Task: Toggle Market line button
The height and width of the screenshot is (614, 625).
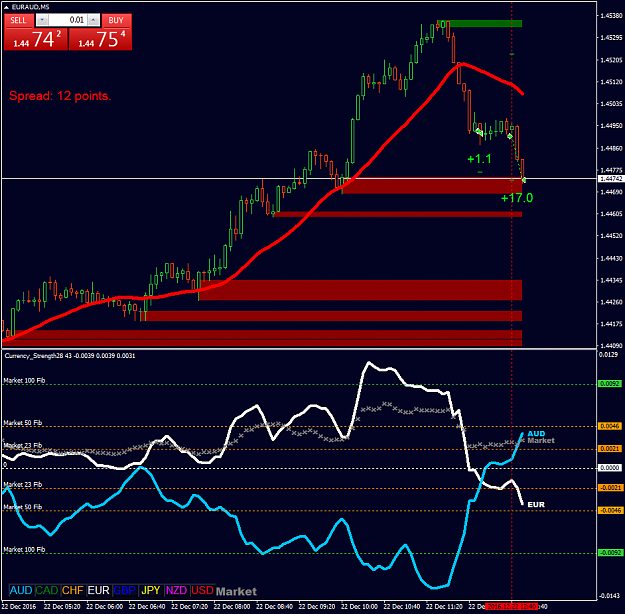Action: 236,591
